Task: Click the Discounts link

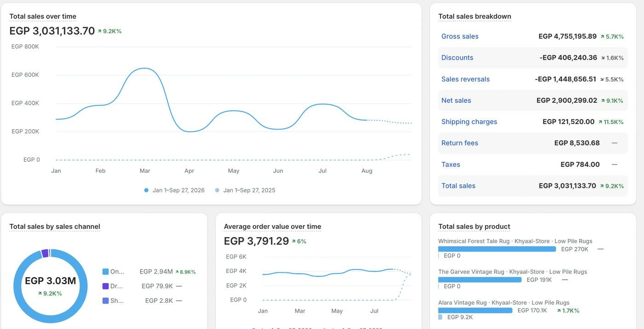Action: point(457,57)
